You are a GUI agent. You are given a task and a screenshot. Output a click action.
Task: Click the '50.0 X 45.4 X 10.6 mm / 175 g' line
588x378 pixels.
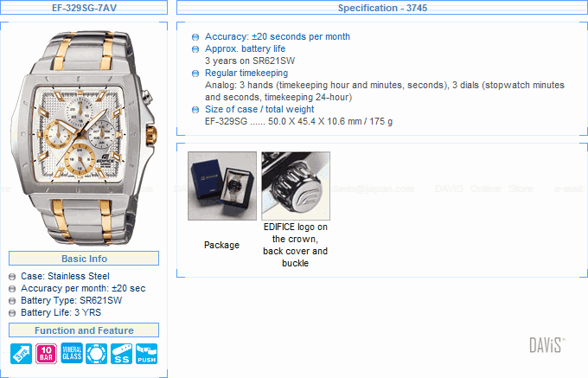point(298,121)
